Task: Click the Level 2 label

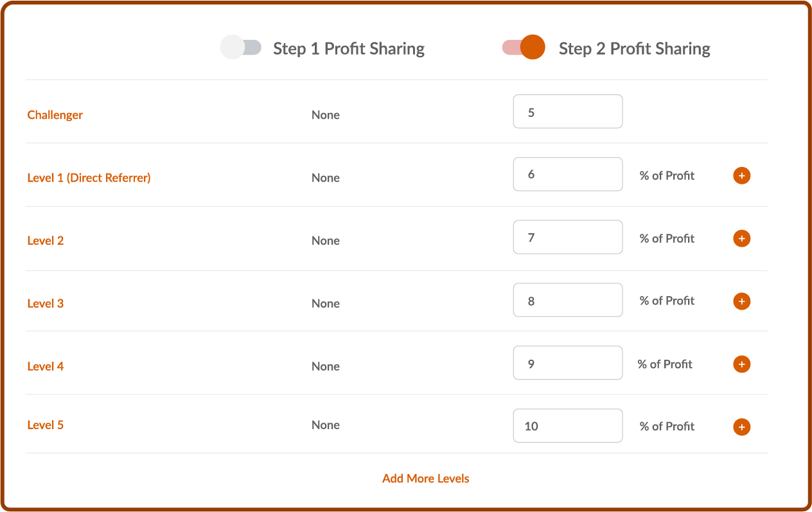Action: tap(46, 241)
